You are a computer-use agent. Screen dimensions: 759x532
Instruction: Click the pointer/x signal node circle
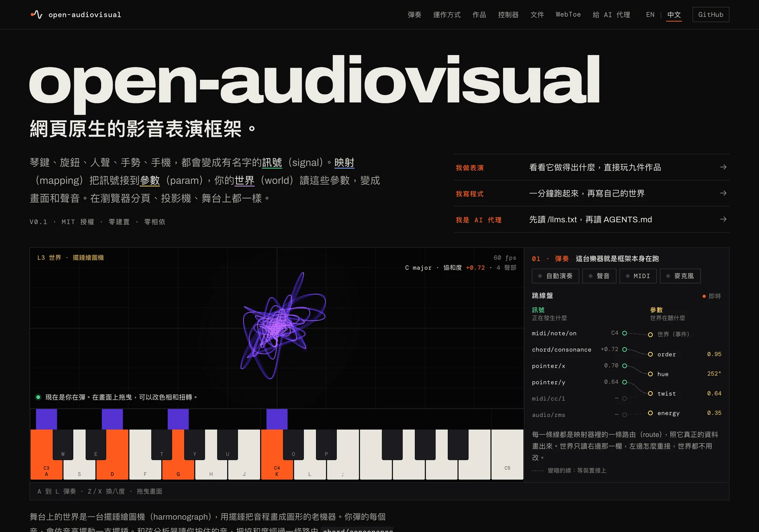click(x=624, y=366)
